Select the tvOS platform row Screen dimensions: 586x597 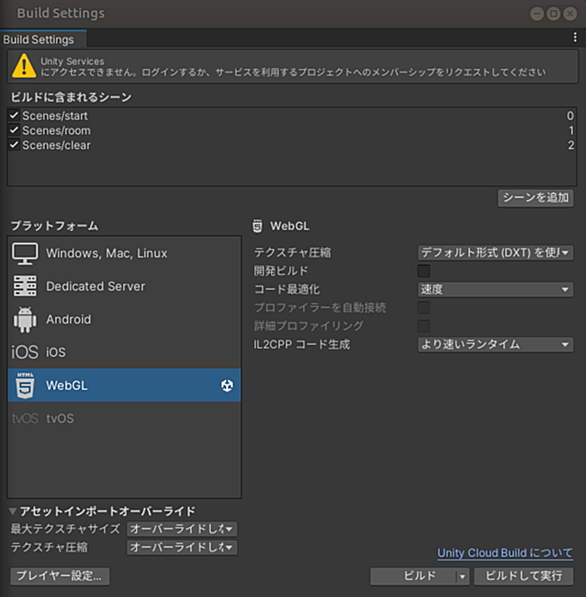coord(124,418)
